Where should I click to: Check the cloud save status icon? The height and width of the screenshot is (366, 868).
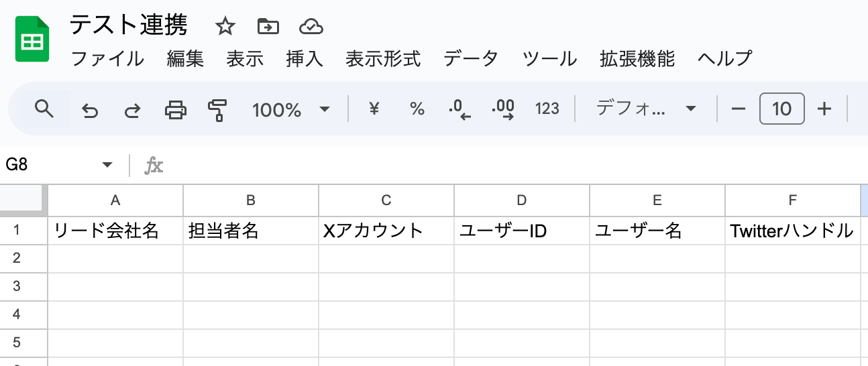click(x=311, y=27)
